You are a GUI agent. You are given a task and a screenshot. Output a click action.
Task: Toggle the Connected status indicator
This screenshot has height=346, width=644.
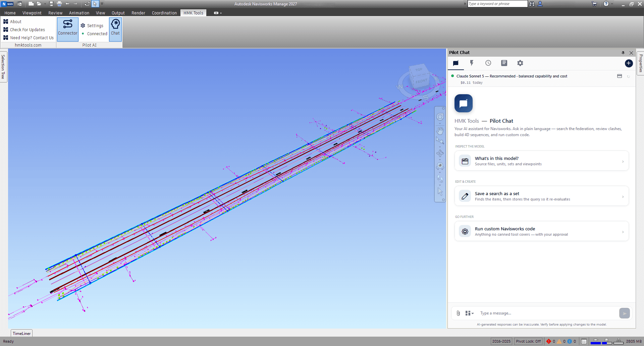point(94,34)
